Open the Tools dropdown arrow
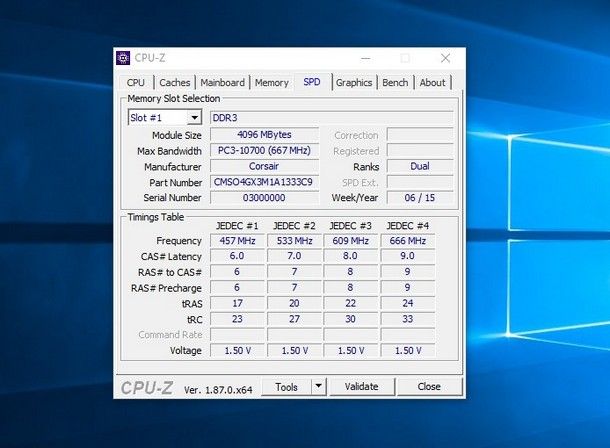The image size is (610, 448). 319,387
